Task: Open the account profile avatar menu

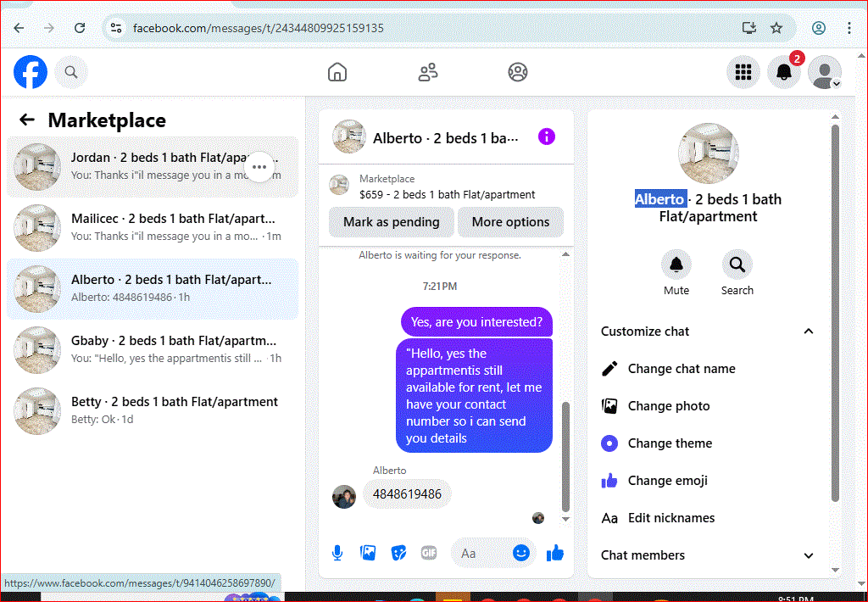Action: pos(825,72)
